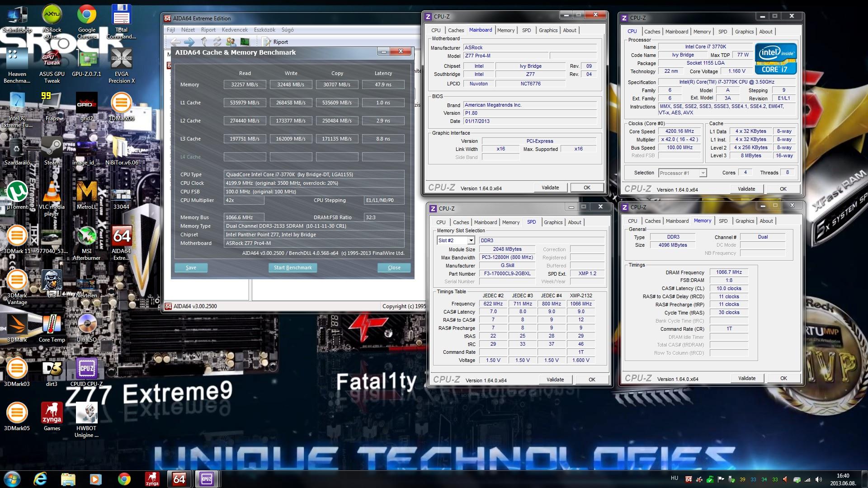
Task: Open the Nézet menu in AIDA64
Action: pos(188,30)
